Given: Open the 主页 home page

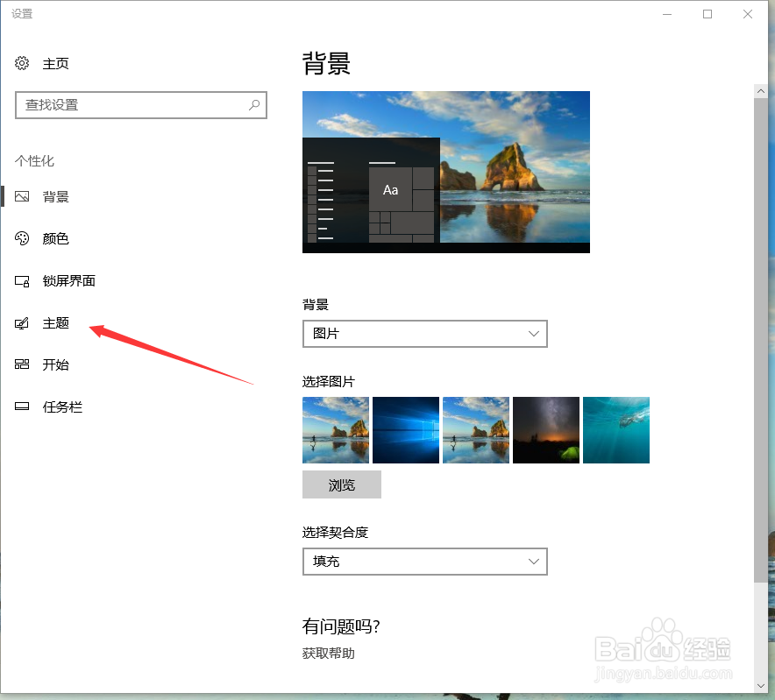Looking at the screenshot, I should point(55,64).
